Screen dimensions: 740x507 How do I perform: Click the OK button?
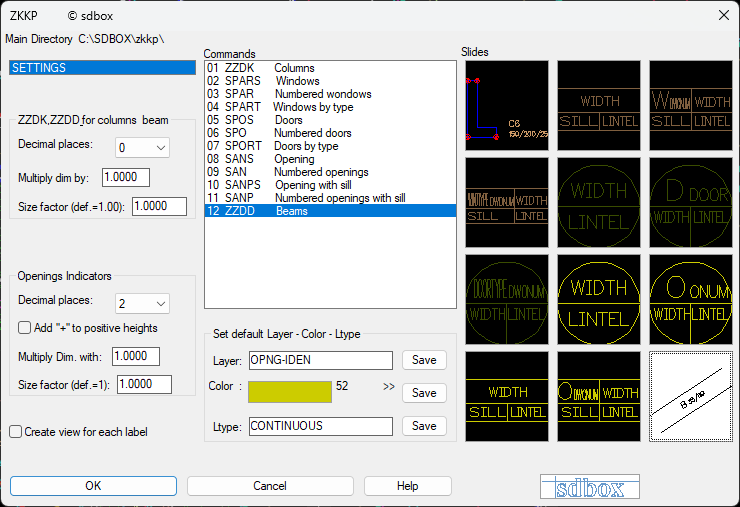[93, 486]
